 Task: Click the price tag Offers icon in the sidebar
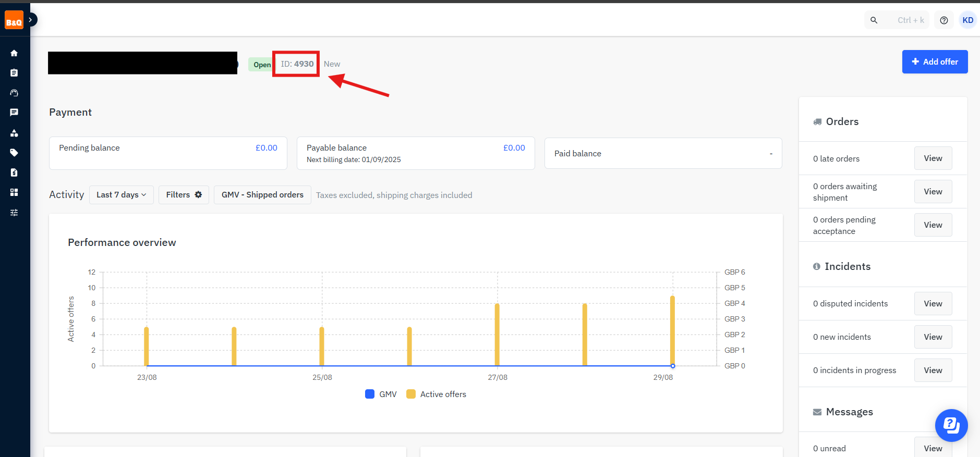[14, 153]
